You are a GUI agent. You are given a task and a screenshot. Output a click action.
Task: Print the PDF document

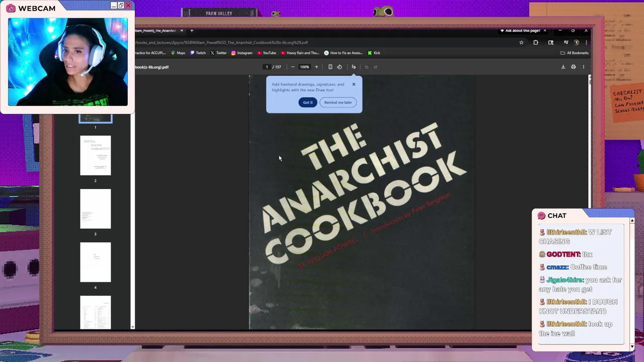pos(573,67)
